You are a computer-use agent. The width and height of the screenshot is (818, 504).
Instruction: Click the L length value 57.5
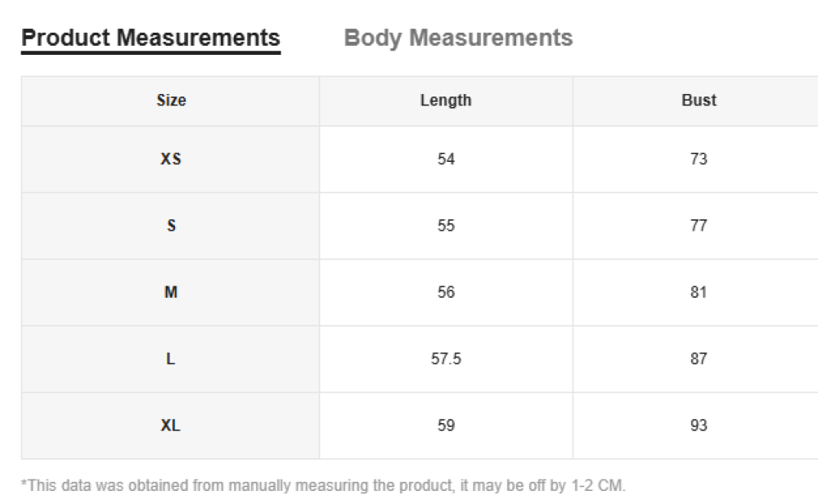[x=446, y=358]
